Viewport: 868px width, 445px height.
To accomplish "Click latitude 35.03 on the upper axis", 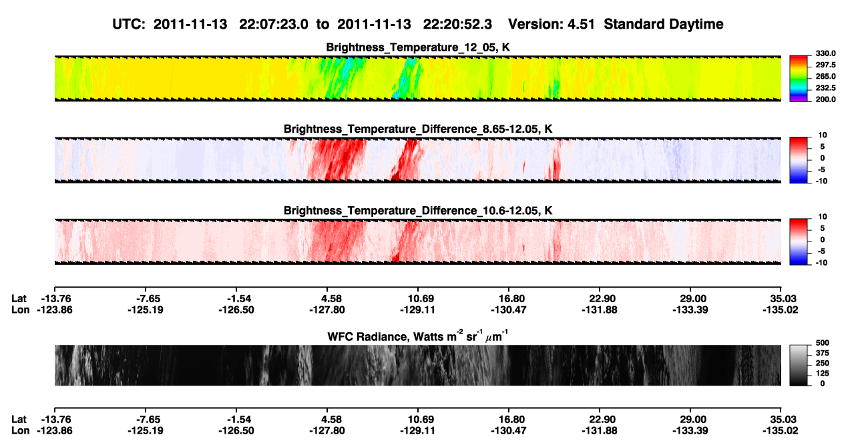I will (x=781, y=298).
